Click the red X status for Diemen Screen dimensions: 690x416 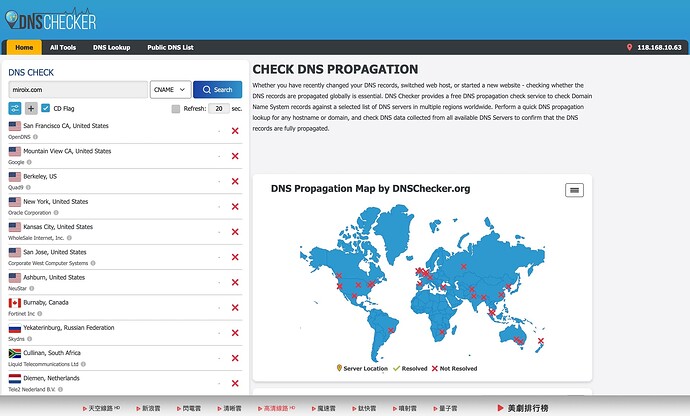point(235,383)
